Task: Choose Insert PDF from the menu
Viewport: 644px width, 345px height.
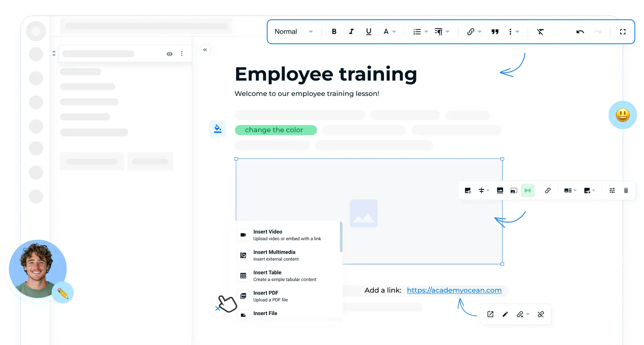Action: coord(288,296)
